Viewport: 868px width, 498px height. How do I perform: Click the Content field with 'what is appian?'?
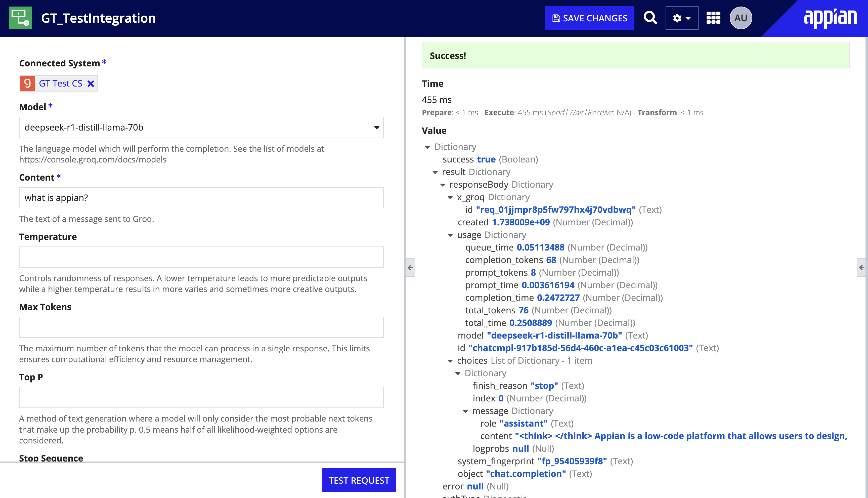coord(201,198)
